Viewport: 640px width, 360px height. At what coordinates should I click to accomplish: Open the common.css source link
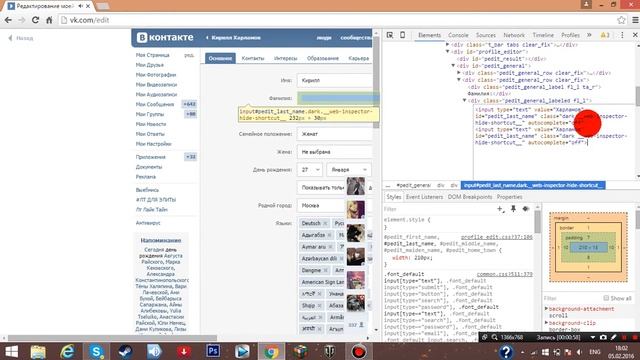pyautogui.click(x=504, y=274)
